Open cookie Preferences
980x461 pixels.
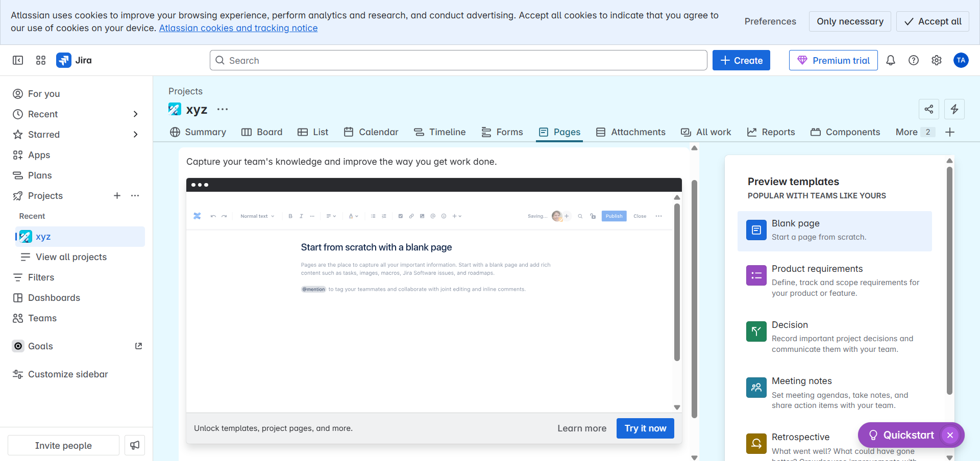(x=770, y=21)
